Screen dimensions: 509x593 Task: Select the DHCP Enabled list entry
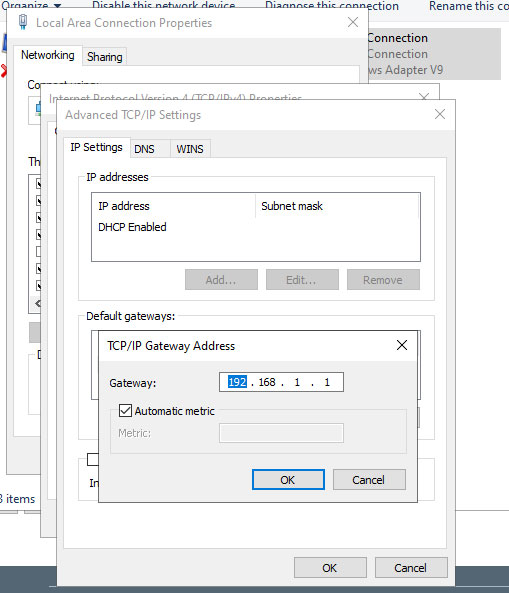[x=132, y=227]
